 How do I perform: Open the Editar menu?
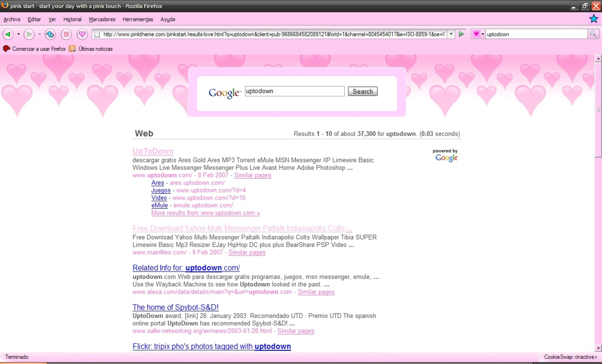(x=34, y=19)
